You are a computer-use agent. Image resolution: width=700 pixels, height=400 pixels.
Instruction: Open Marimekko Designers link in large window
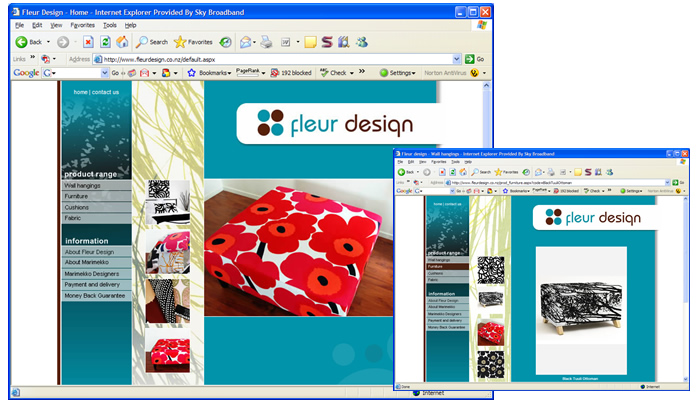96,274
